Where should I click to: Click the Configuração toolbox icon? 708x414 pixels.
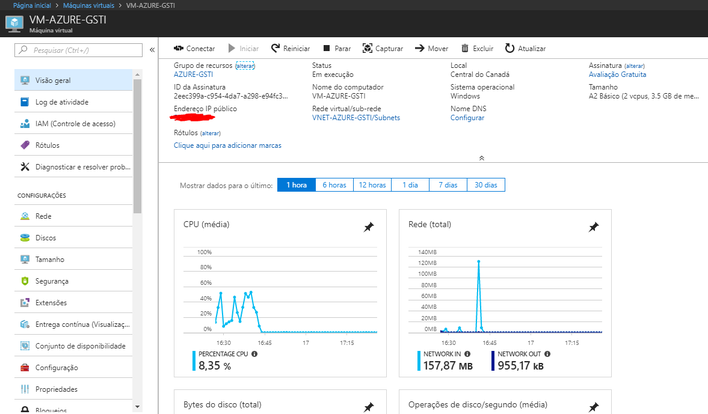click(25, 368)
